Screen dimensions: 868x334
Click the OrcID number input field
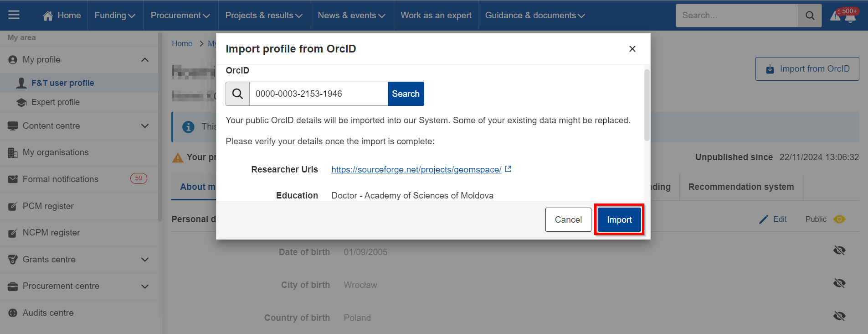(318, 94)
